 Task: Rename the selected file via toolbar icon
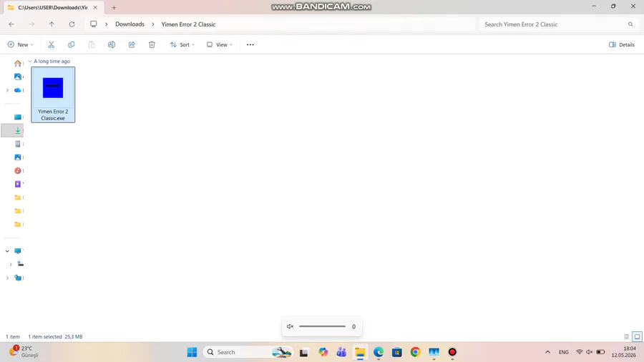[x=112, y=44]
